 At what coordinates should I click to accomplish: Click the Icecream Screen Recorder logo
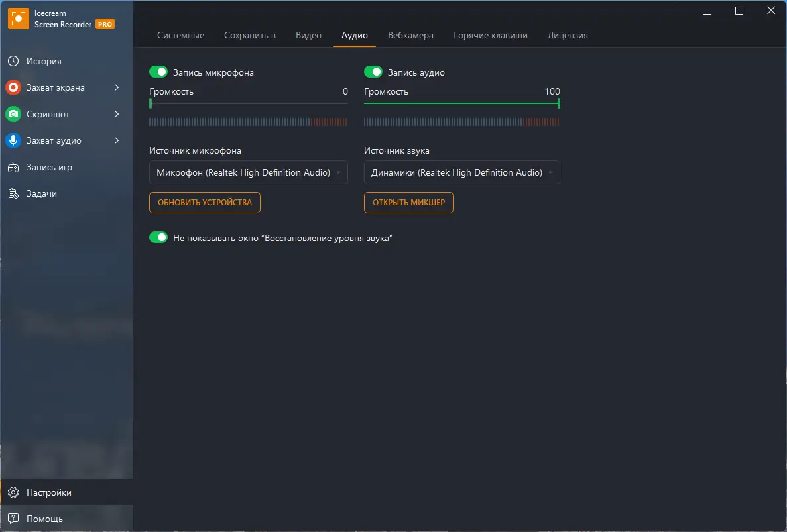[x=19, y=19]
